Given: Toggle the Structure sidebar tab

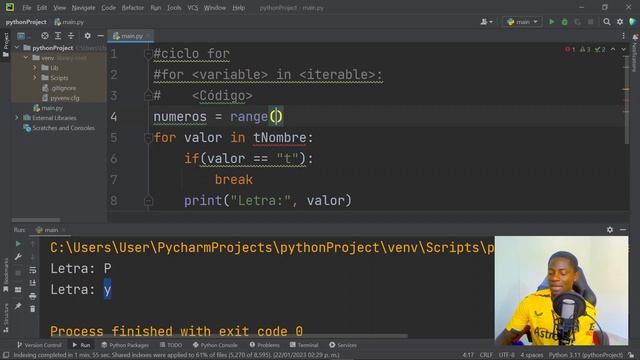Looking at the screenshot, I should click(5, 318).
